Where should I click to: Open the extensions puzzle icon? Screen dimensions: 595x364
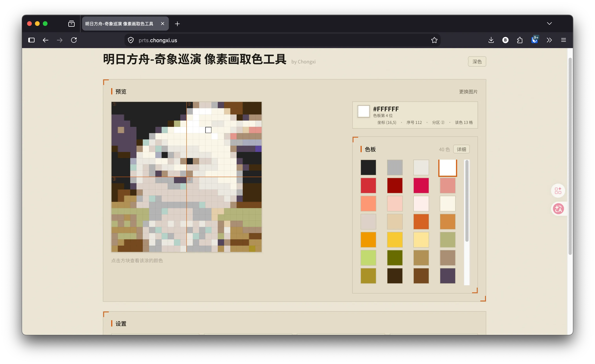[x=520, y=40]
